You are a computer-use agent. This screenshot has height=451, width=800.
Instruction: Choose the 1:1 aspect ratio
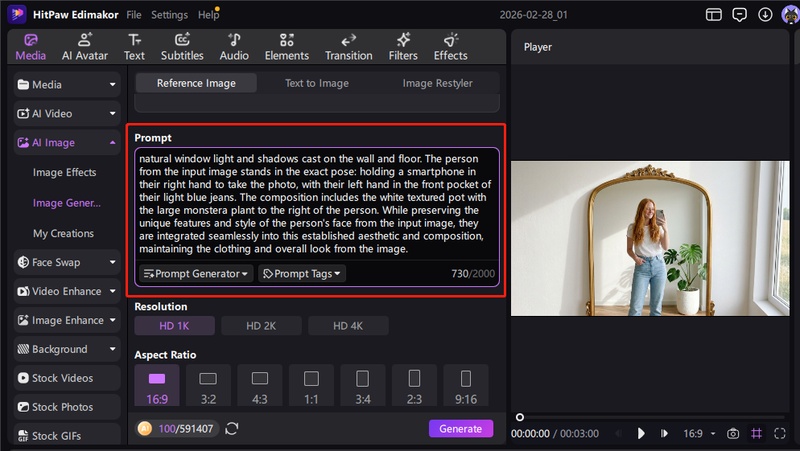[x=311, y=386]
